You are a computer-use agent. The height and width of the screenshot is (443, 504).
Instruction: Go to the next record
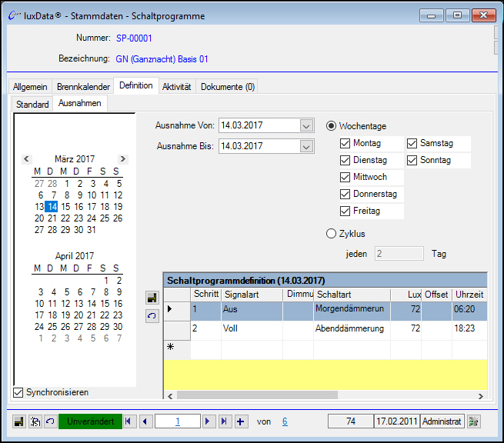pyautogui.click(x=208, y=421)
